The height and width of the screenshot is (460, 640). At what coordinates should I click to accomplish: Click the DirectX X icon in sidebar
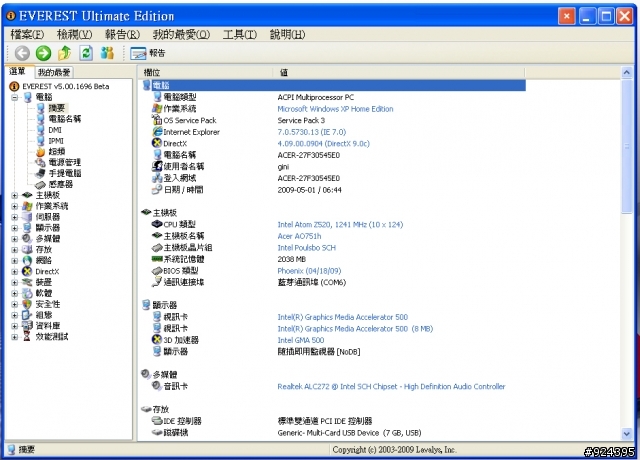click(27, 271)
